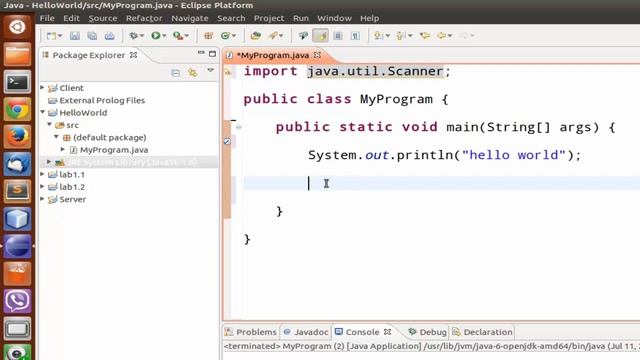Click the Debug bug icon in toolbar
Viewport: 640px width, 360px height.
[x=133, y=36]
